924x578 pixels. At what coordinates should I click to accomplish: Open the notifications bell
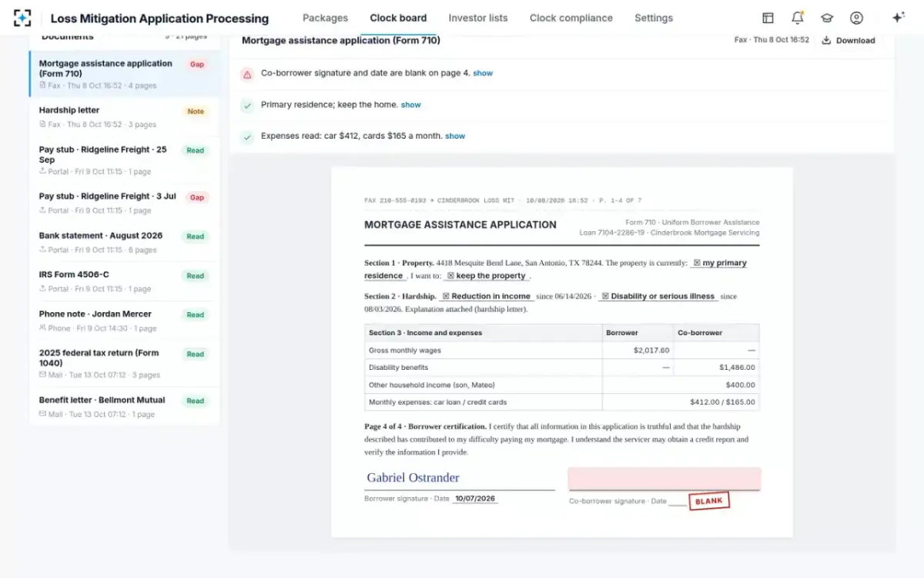(798, 18)
